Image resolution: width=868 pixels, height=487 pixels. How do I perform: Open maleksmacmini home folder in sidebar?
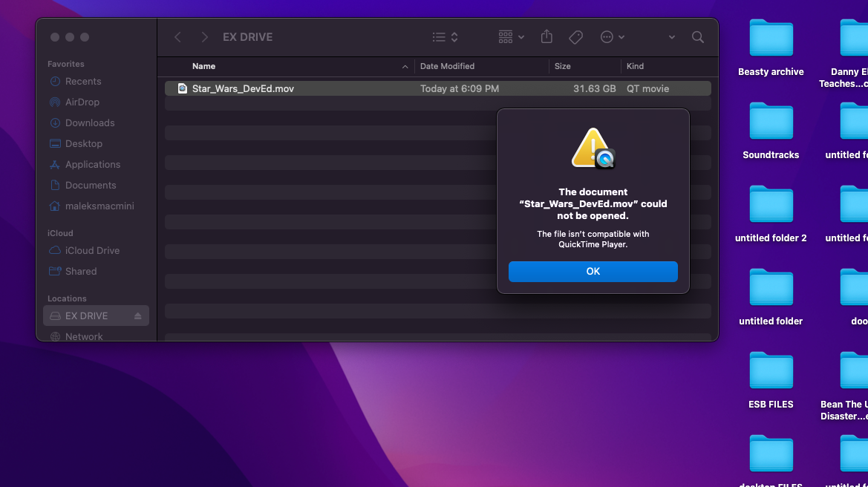pyautogui.click(x=99, y=206)
